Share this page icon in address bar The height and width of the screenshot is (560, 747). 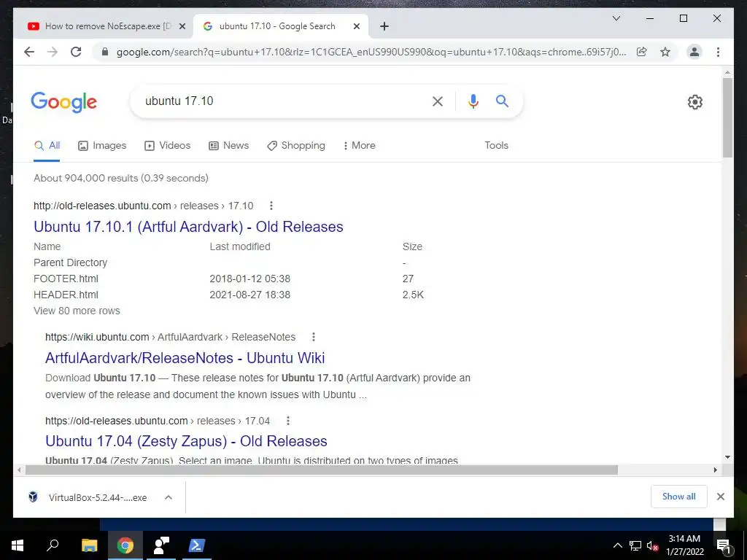pyautogui.click(x=642, y=52)
